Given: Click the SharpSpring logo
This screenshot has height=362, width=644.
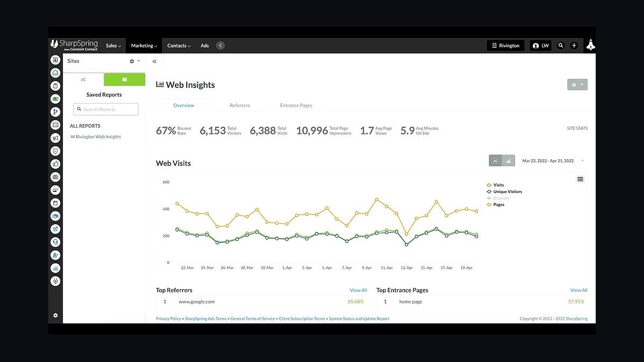Looking at the screenshot, I should coord(74,45).
